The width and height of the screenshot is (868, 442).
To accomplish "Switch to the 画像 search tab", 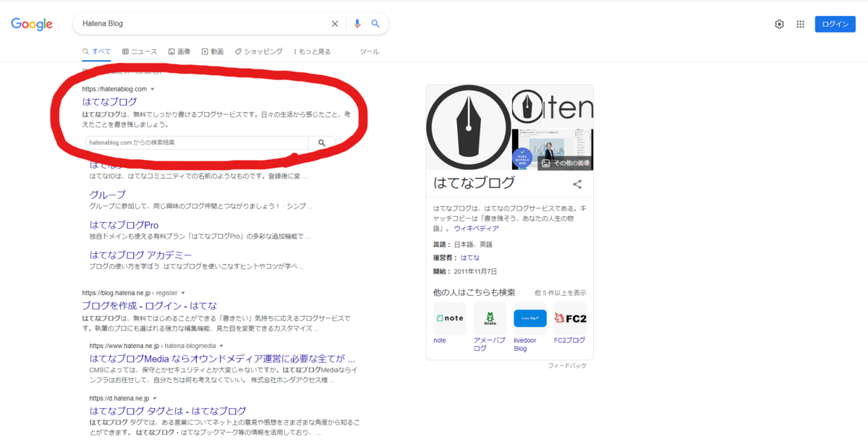I will pos(179,51).
